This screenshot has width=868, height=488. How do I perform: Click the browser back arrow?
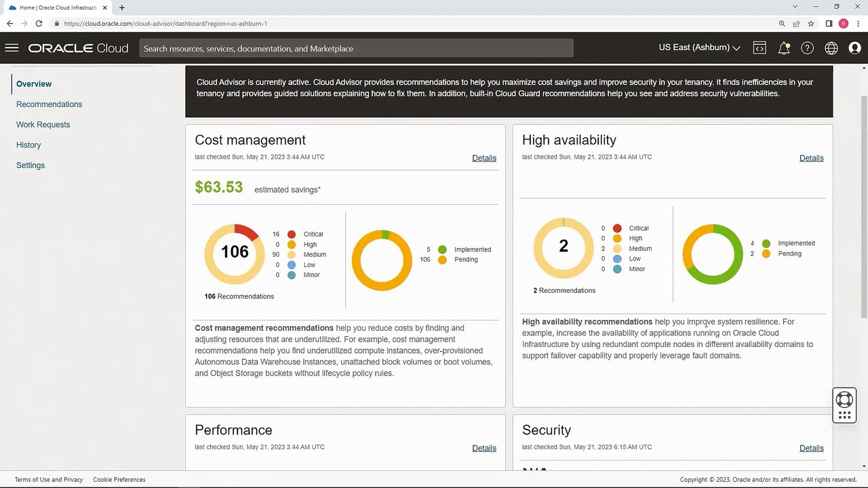(x=9, y=23)
